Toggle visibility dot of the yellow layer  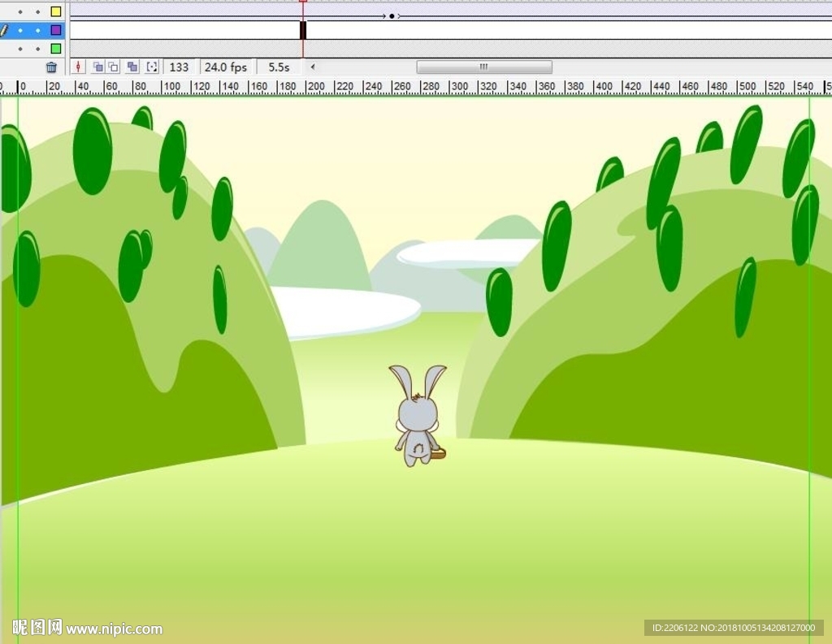pos(20,12)
